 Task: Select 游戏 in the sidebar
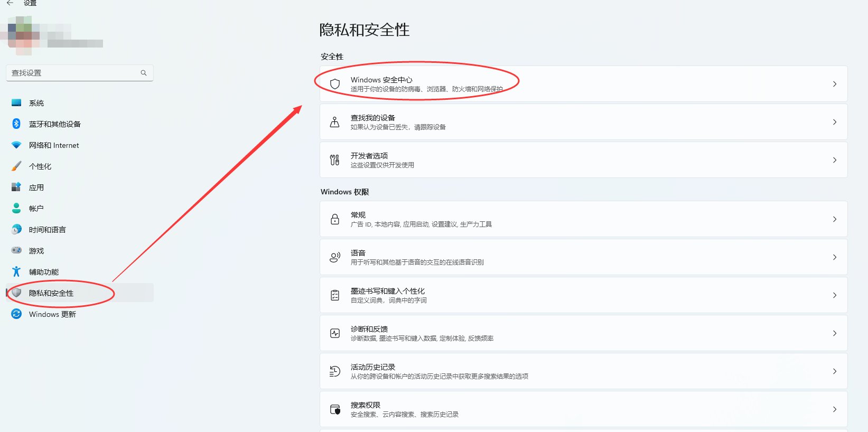click(x=80, y=251)
